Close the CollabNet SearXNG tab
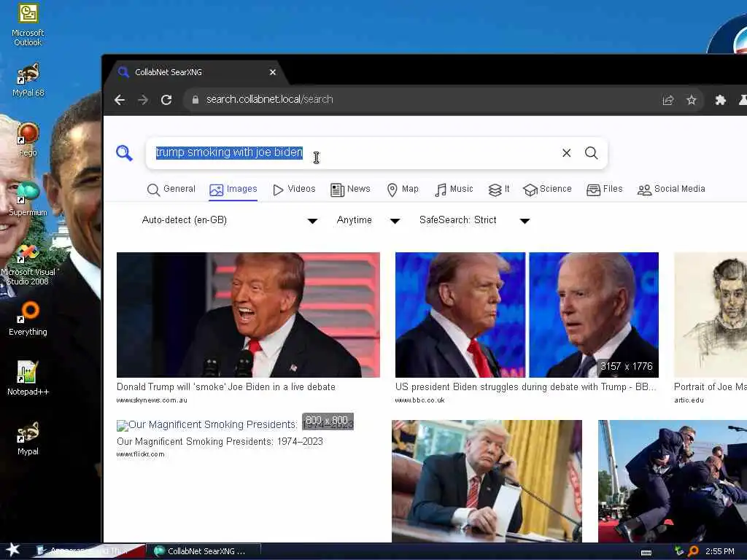The height and width of the screenshot is (560, 747). [273, 72]
